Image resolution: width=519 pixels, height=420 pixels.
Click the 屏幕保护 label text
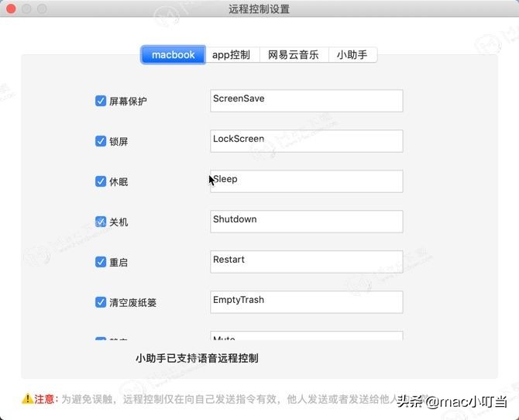click(x=128, y=101)
